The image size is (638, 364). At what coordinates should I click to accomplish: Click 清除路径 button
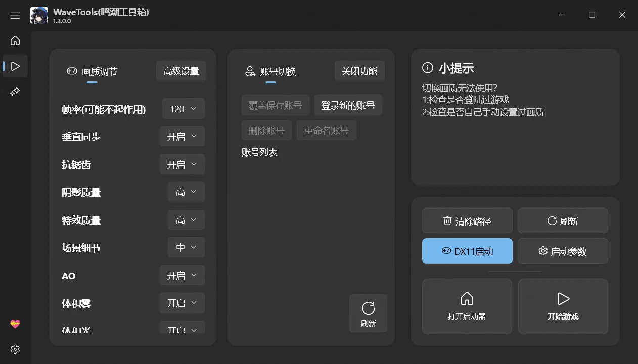[467, 221]
